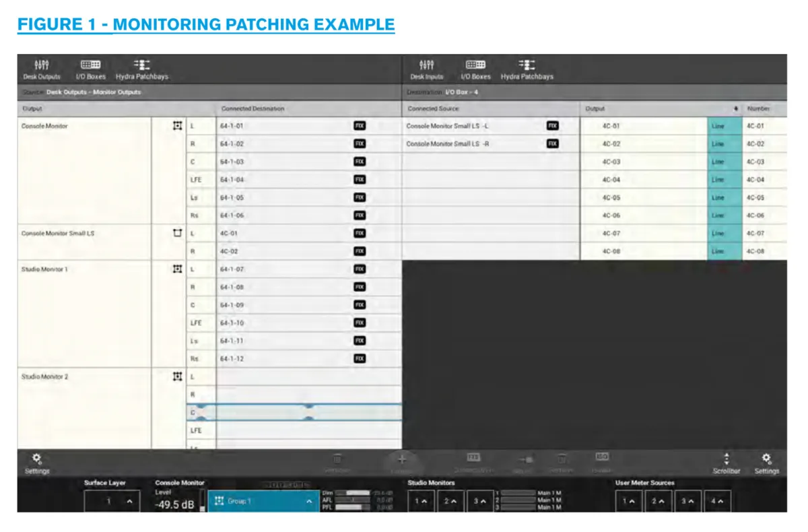Toggle Line type on 4C-08 output
Image resolution: width=808 pixels, height=532 pixels.
(725, 251)
